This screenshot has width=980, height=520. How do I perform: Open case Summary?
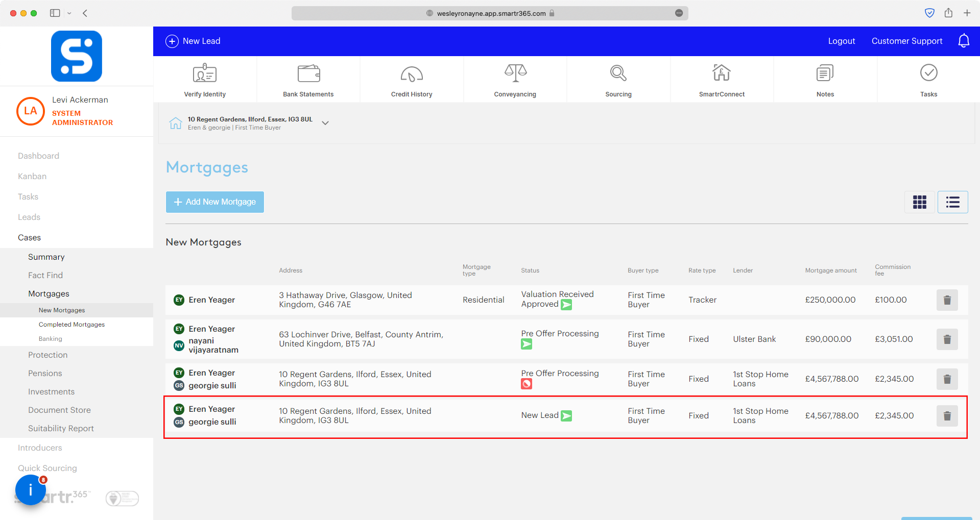(x=46, y=257)
